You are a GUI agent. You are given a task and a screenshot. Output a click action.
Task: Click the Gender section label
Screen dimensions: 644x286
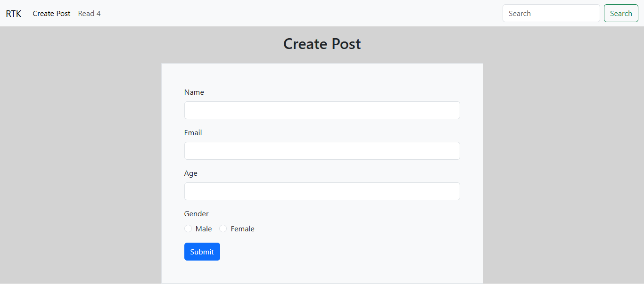[x=196, y=214]
